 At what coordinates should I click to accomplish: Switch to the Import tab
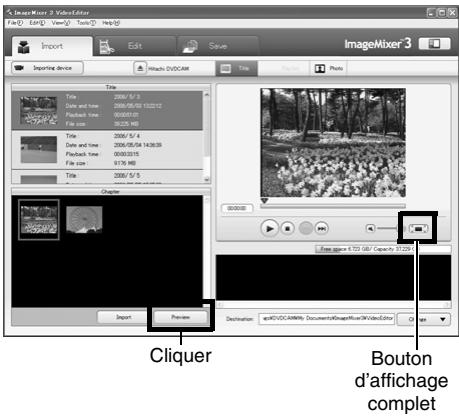point(52,46)
